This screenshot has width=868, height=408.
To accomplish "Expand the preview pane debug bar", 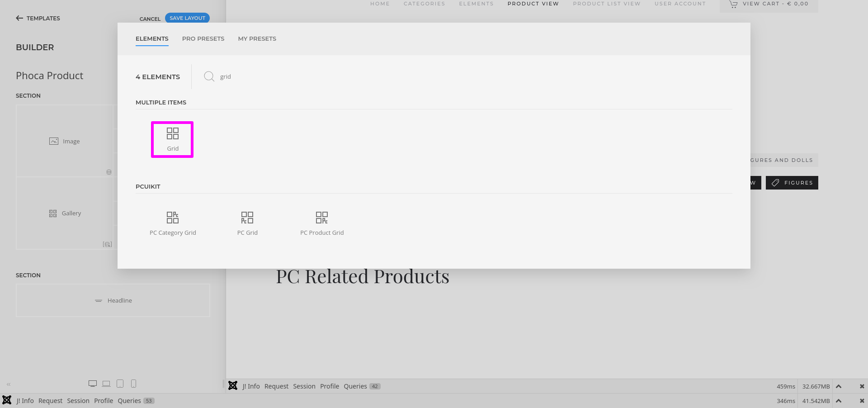I will [x=839, y=386].
